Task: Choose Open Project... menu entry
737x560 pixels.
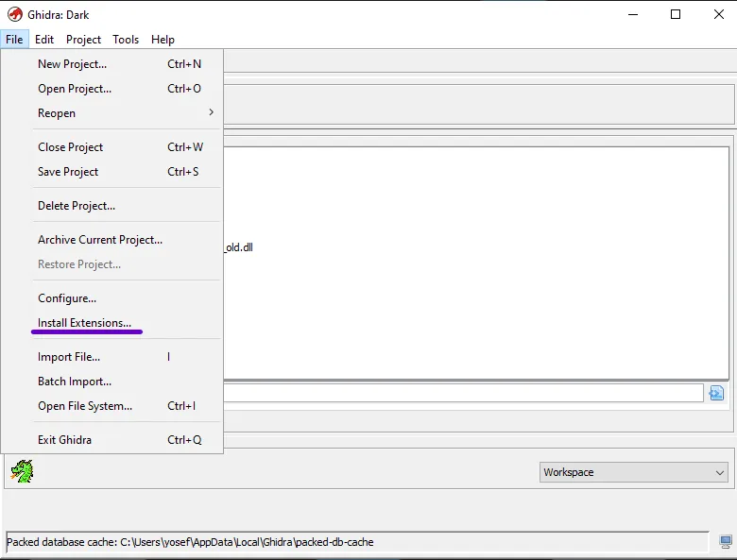Action: click(111, 89)
